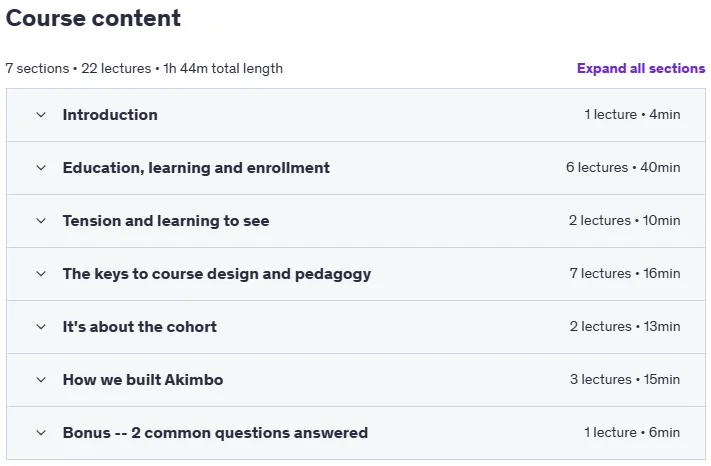
Task: Select Bonus -- 2 common questions answered
Action: 215,432
